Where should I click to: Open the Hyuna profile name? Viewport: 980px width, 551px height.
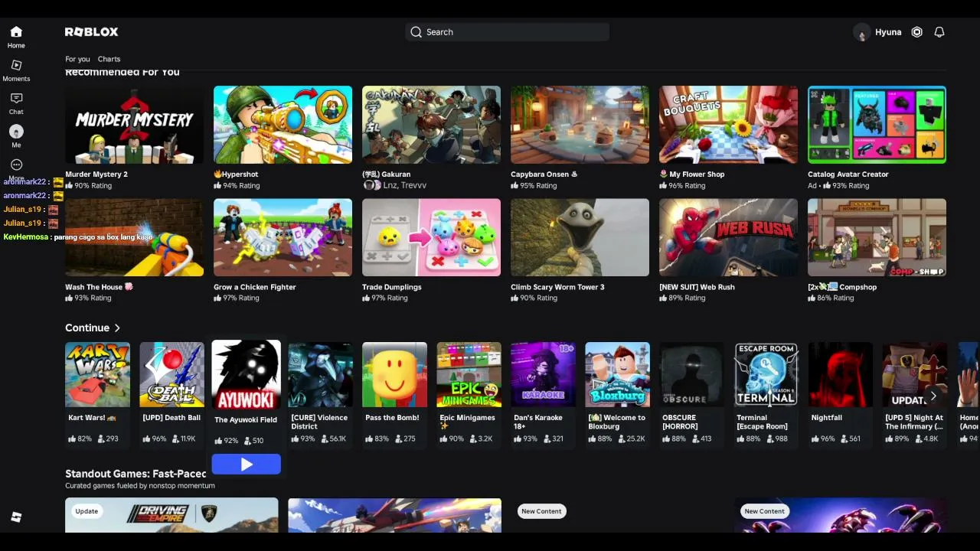tap(888, 32)
